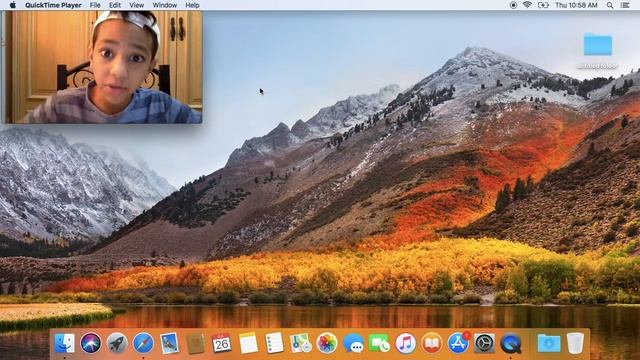Open Reminders list icon in Dock
This screenshot has width=640, height=360.
point(274,343)
